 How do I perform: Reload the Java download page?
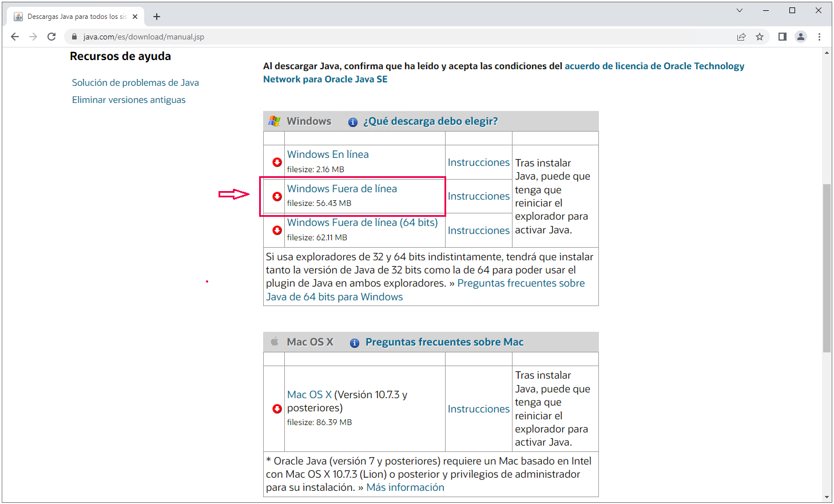point(51,37)
